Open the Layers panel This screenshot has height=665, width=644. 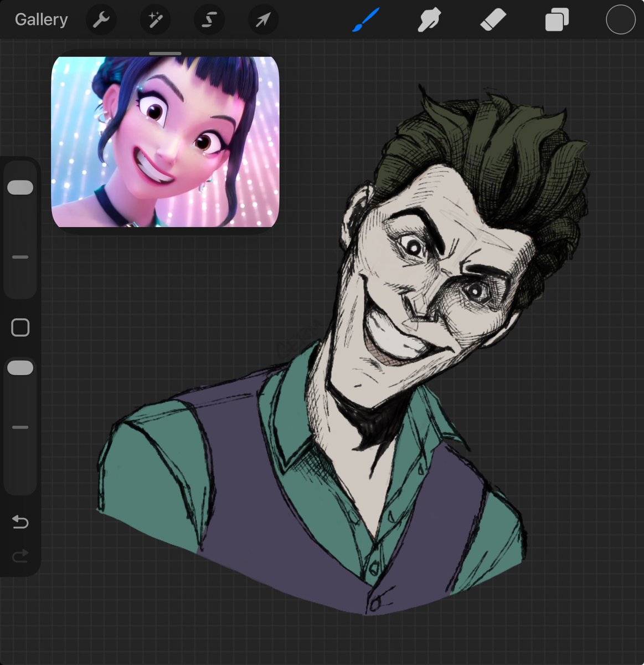[x=557, y=21]
